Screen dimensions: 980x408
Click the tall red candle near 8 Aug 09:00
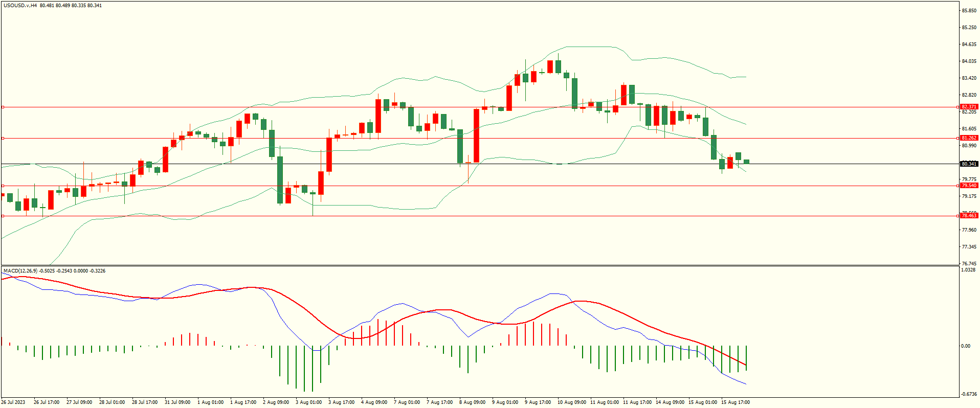(476, 135)
